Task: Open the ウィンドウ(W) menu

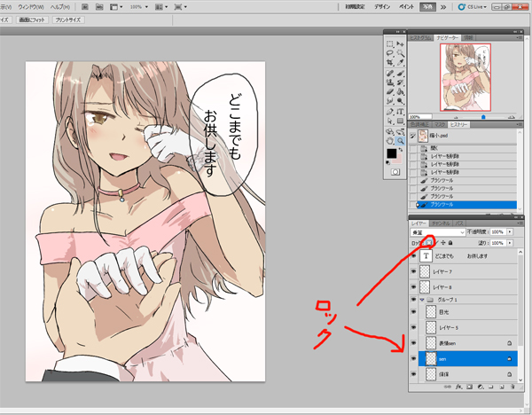Action: [30, 7]
